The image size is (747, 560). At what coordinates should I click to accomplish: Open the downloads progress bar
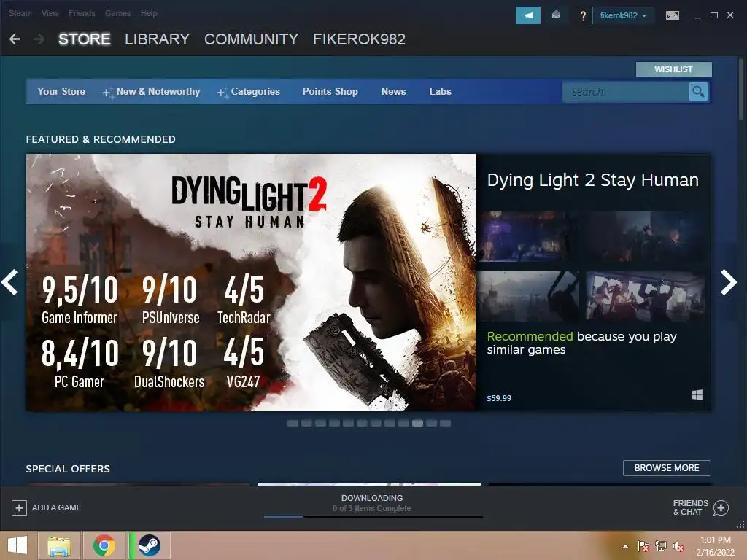coord(373,516)
